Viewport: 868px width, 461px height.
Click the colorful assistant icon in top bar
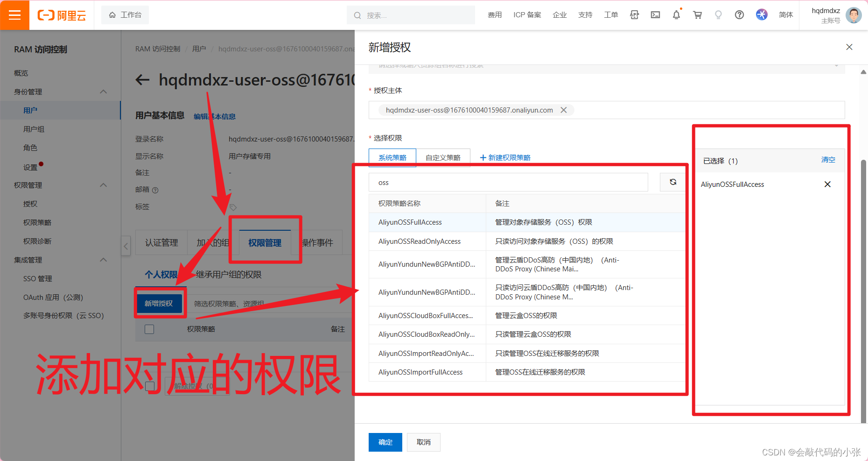pyautogui.click(x=762, y=15)
